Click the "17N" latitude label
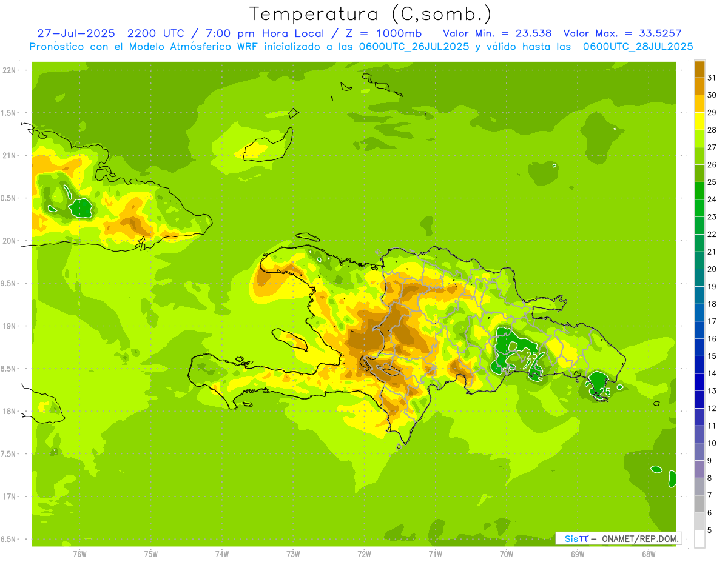This screenshot has width=728, height=562. click(x=10, y=497)
